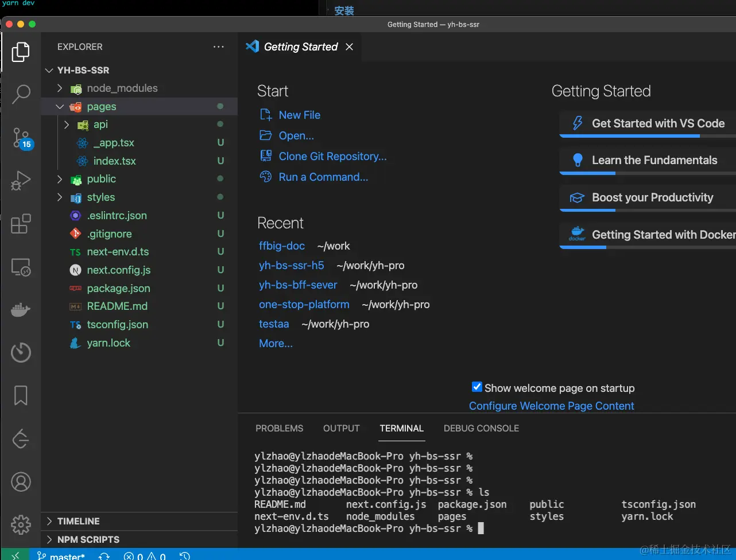The height and width of the screenshot is (560, 736).
Task: Expand the NPM SCRIPTS section
Action: [x=88, y=539]
